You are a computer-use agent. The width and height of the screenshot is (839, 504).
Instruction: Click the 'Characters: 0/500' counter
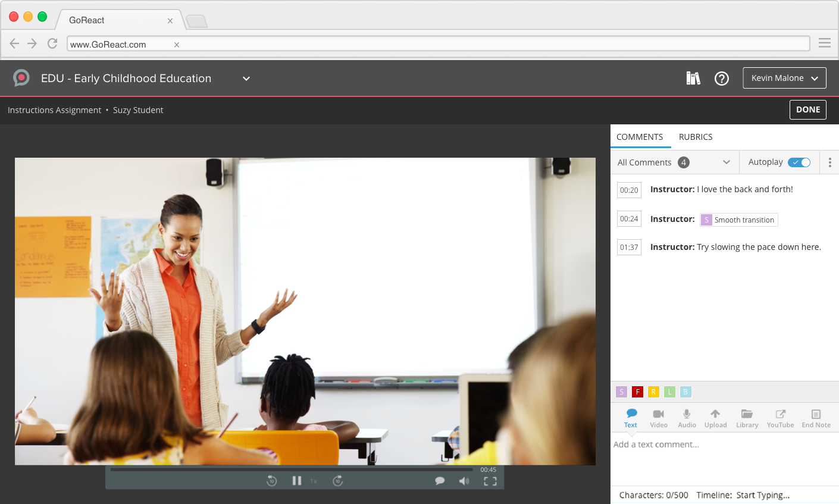pos(654,495)
